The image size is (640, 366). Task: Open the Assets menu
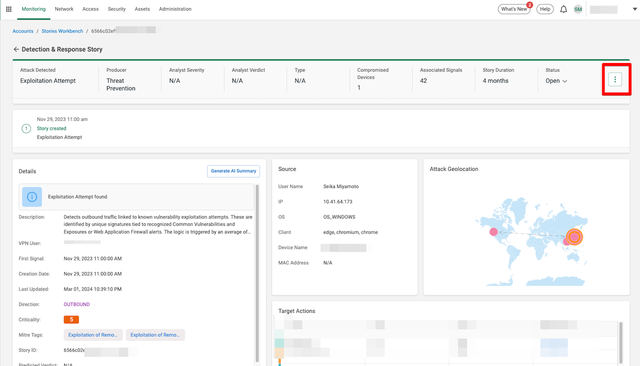(x=142, y=9)
